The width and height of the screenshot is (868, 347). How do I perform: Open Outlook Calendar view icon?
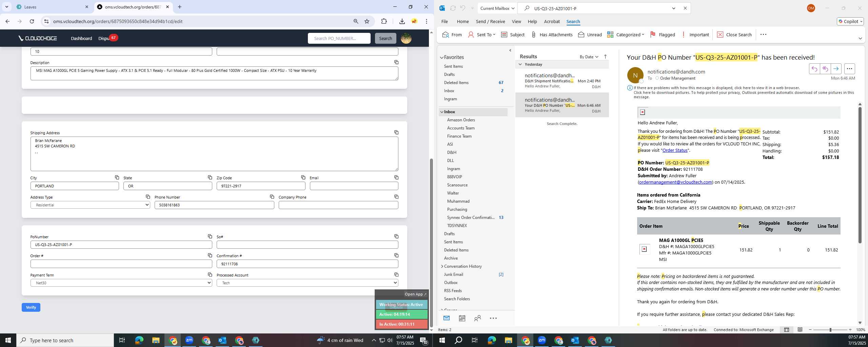[x=462, y=318]
